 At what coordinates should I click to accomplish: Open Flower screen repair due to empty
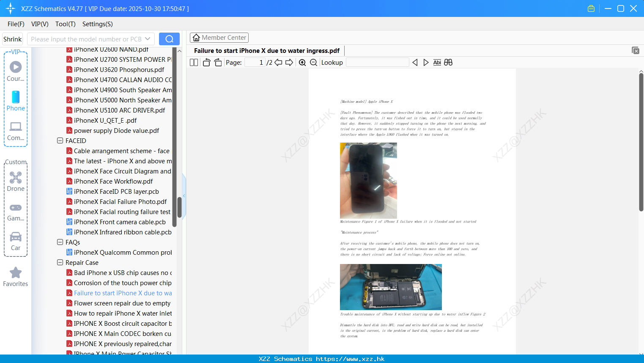point(122,303)
